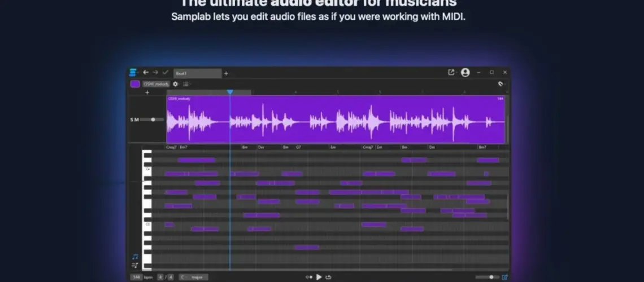Click the blue edit icon bottom-right
644x282 pixels.
click(505, 277)
